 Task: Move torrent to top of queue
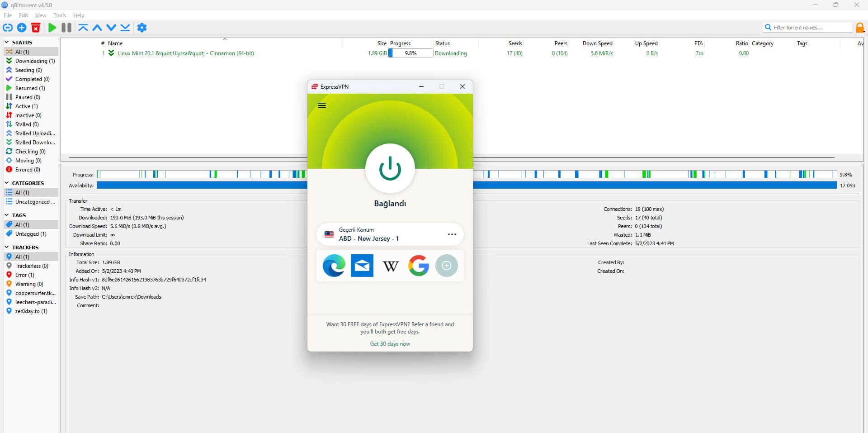[x=83, y=28]
